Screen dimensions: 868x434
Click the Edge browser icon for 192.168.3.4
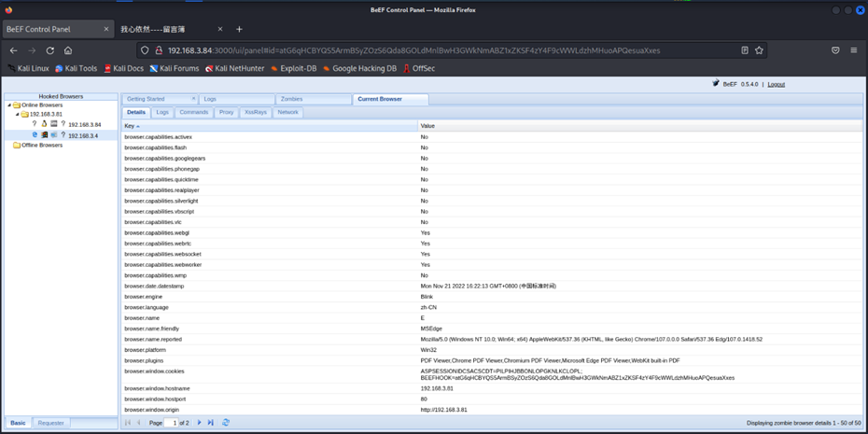tap(35, 135)
